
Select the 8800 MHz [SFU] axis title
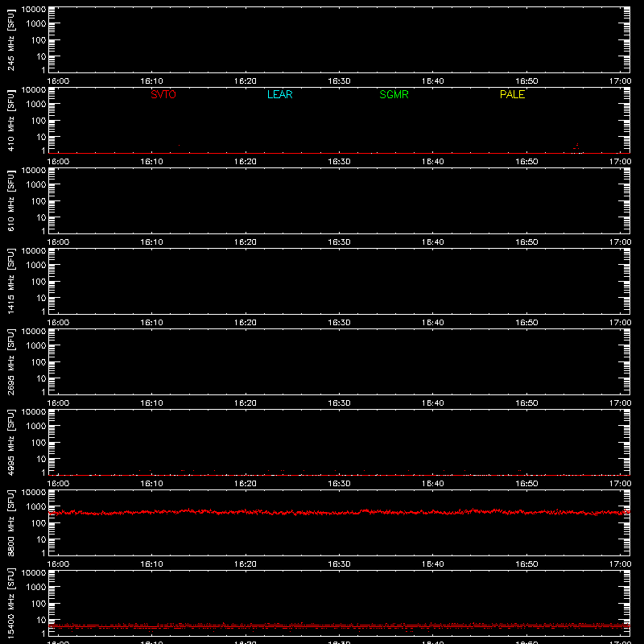11,522
